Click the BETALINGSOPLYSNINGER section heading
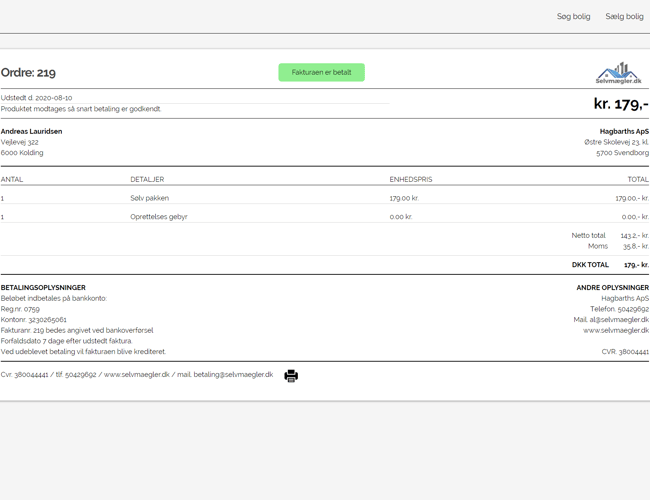This screenshot has width=650, height=500. coord(43,288)
